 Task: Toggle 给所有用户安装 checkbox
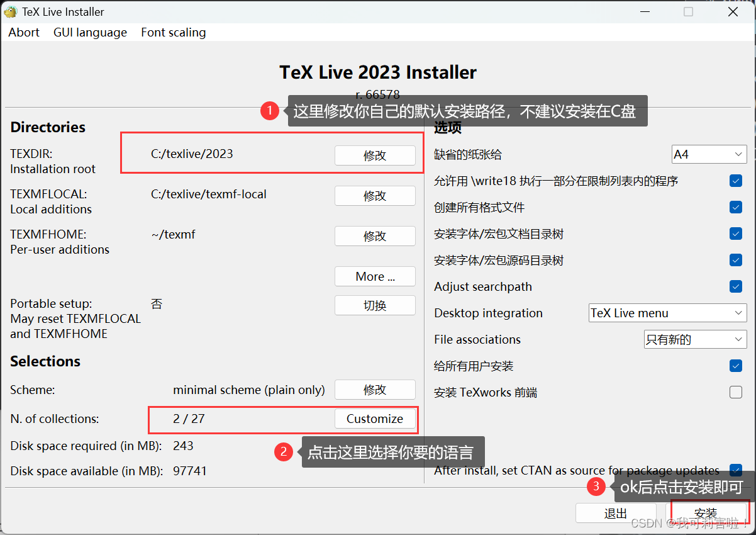736,366
